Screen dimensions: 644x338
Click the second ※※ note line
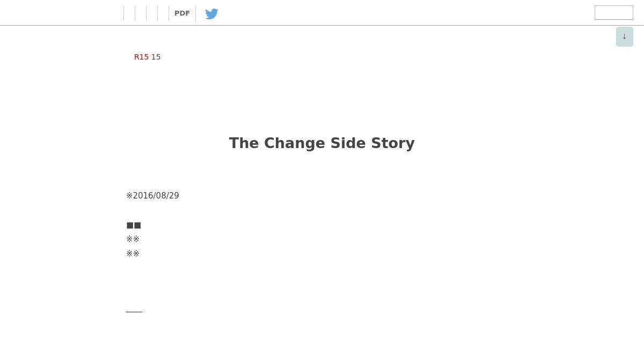click(x=133, y=254)
